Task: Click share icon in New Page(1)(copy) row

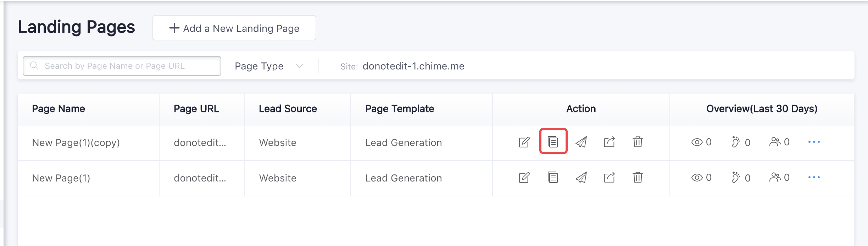Action: point(609,142)
